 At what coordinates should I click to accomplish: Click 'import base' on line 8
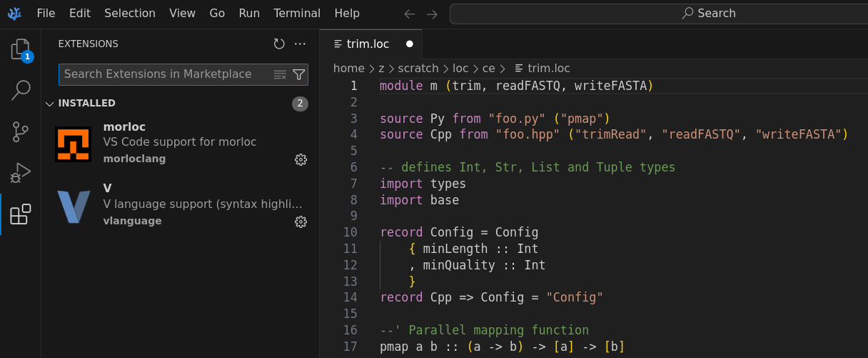[419, 200]
